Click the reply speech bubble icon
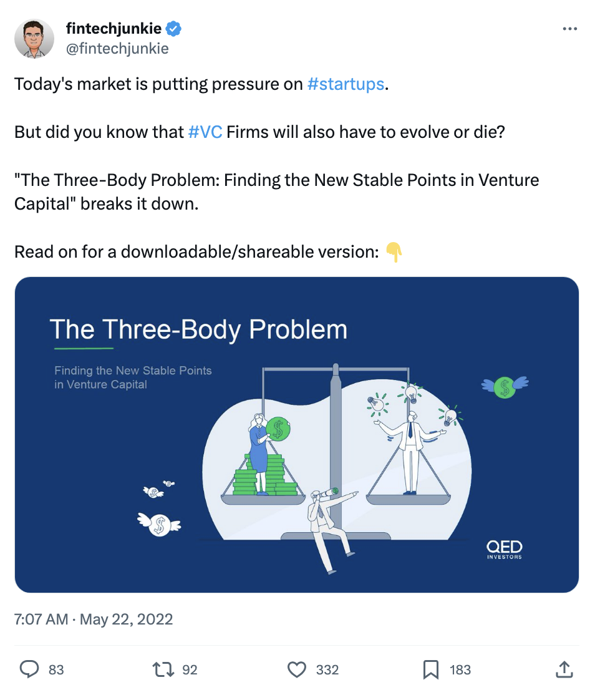This screenshot has width=595, height=700. (29, 669)
